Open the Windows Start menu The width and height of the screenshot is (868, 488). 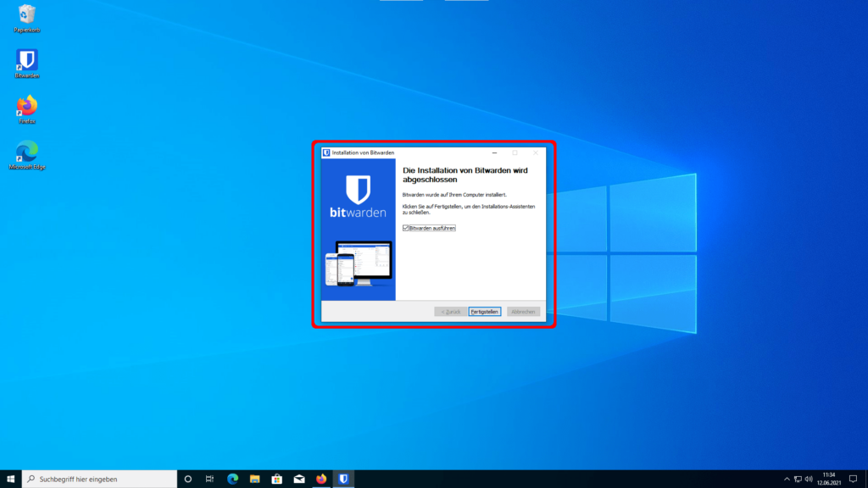11,479
